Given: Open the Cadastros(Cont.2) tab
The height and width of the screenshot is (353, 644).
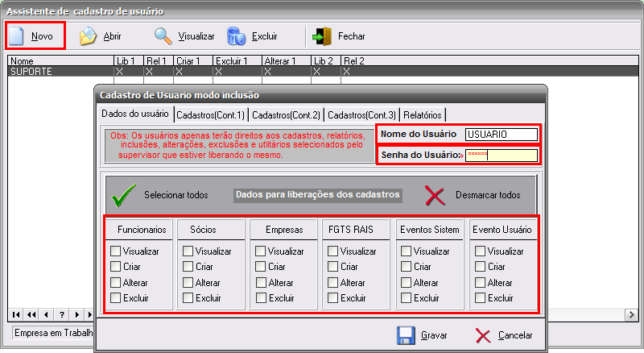Looking at the screenshot, I should (287, 115).
